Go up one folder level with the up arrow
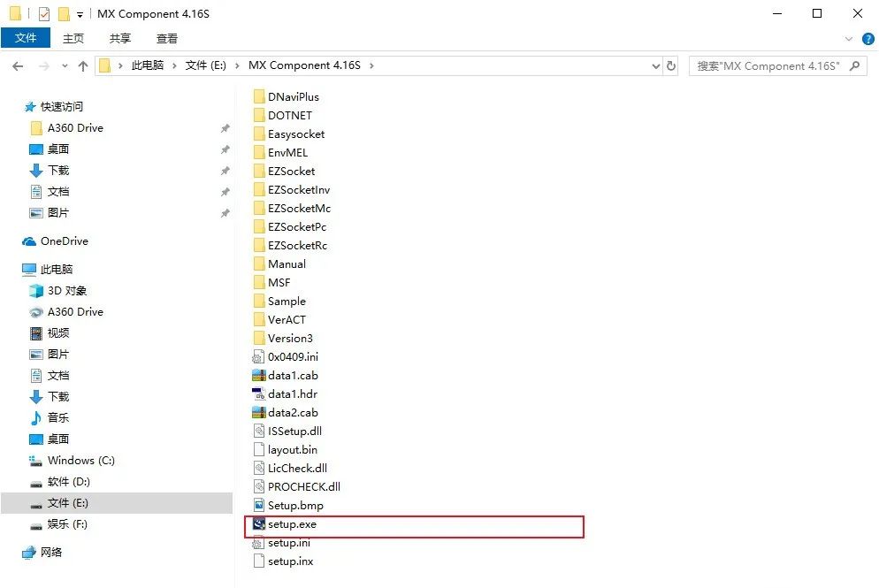Image resolution: width=879 pixels, height=588 pixels. click(x=83, y=65)
